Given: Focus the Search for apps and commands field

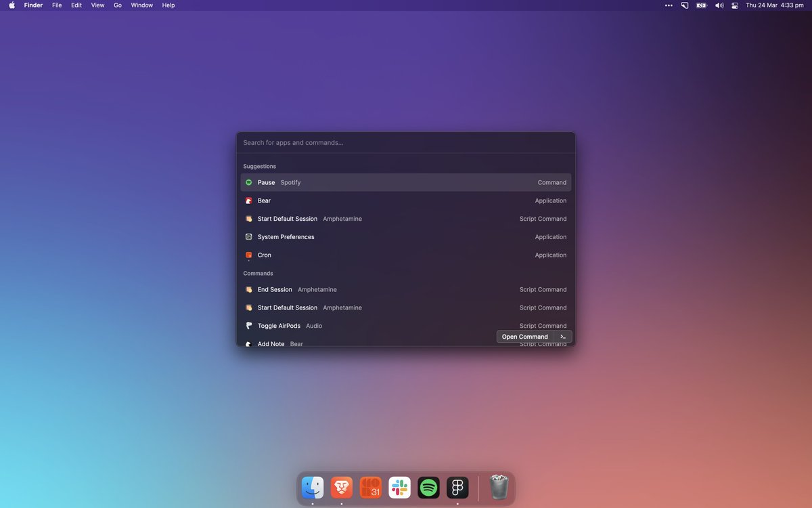Looking at the screenshot, I should tap(406, 143).
